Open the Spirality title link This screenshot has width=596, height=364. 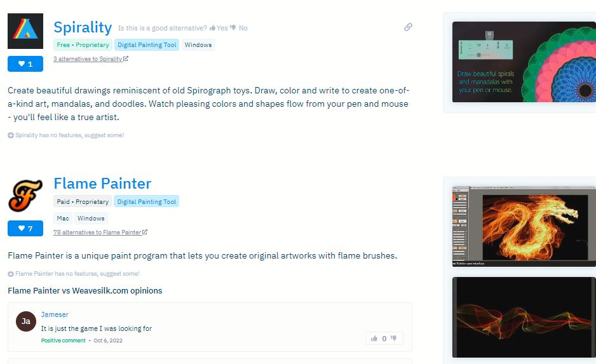(83, 27)
